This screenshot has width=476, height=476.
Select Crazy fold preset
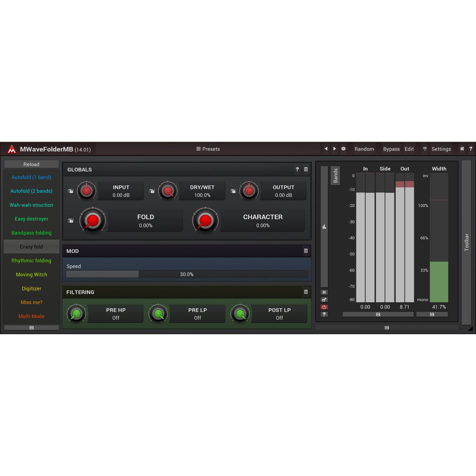31,247
